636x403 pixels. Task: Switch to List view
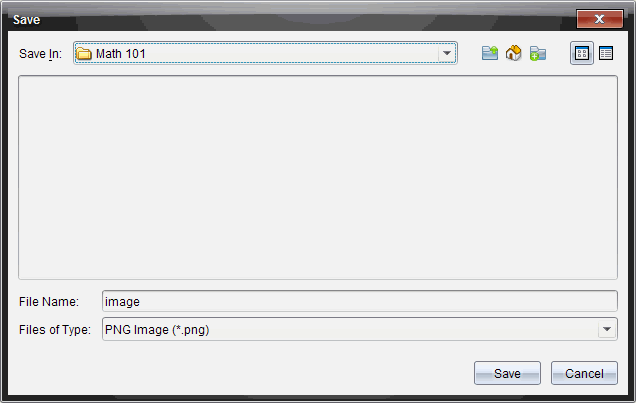pyautogui.click(x=581, y=54)
